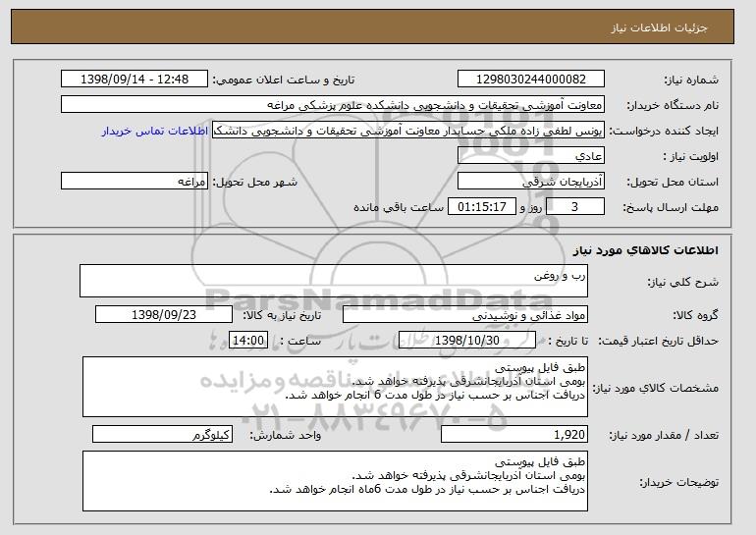Click the price validity date 1398/10/30
The width and height of the screenshot is (756, 535).
click(467, 341)
